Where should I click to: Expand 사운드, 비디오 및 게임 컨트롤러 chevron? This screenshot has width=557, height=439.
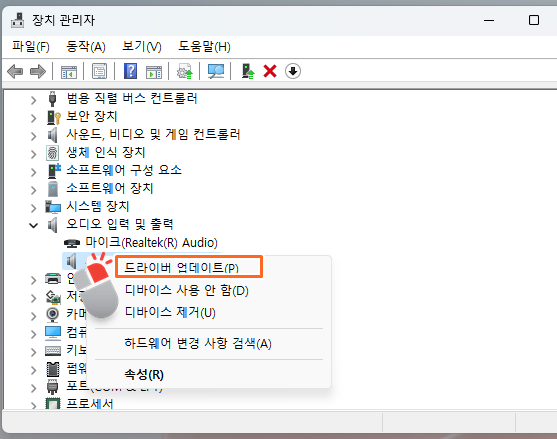[33, 136]
